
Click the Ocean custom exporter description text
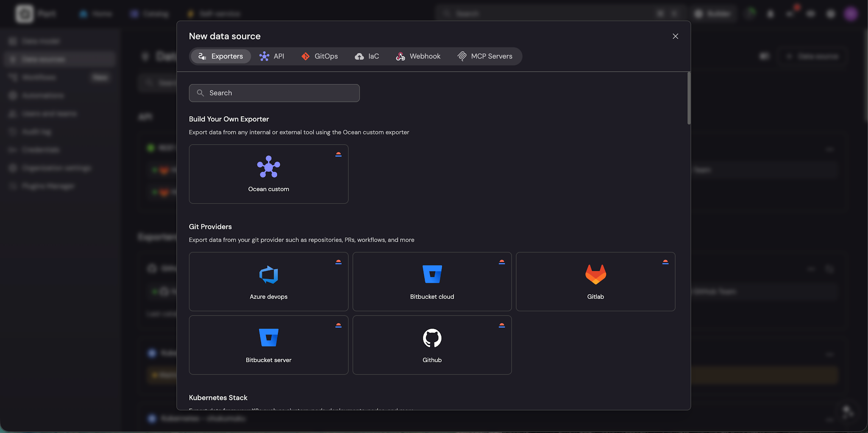point(299,132)
